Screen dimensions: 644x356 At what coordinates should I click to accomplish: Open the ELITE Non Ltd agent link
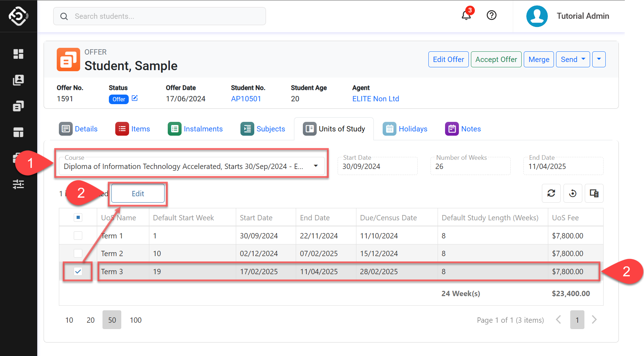376,99
